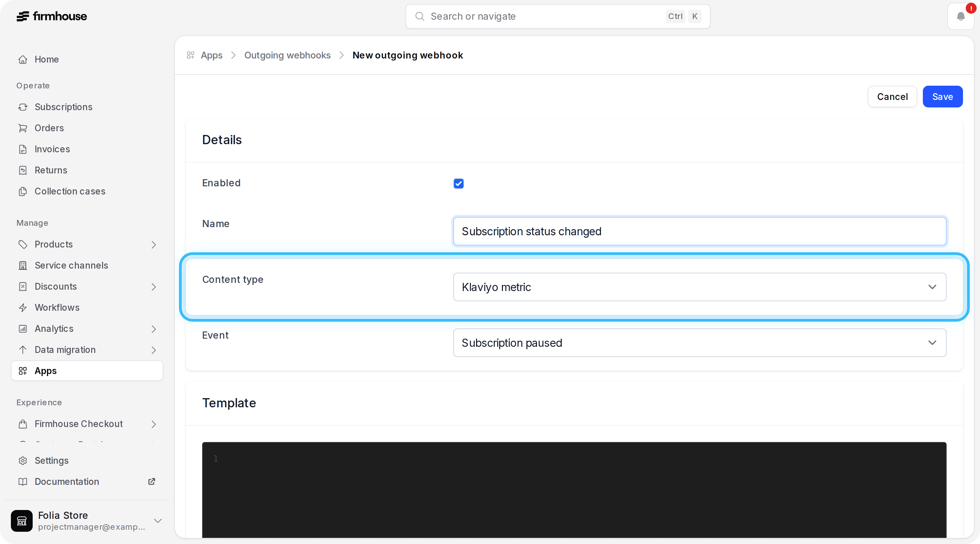Expand the Products submenu chevron
Viewport: 980px width, 544px height.
[154, 244]
